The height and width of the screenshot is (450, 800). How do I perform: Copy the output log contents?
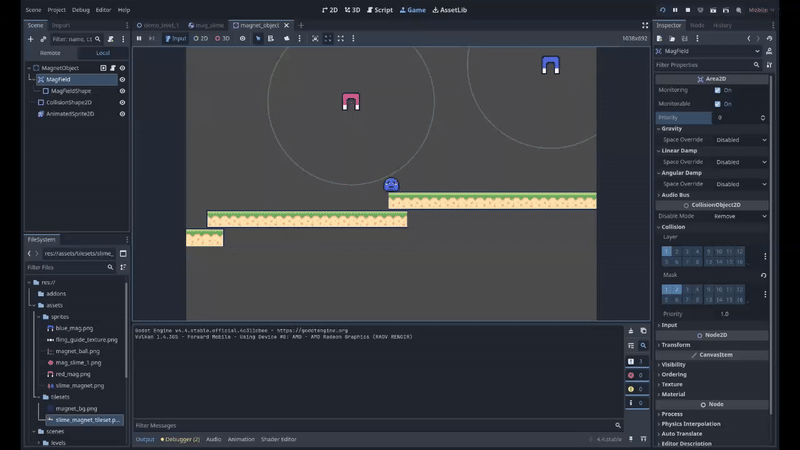coord(643,331)
